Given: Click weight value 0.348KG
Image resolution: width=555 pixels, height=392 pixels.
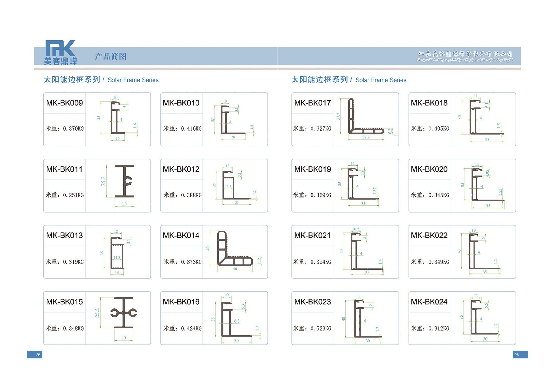Looking at the screenshot, I should (x=74, y=328).
